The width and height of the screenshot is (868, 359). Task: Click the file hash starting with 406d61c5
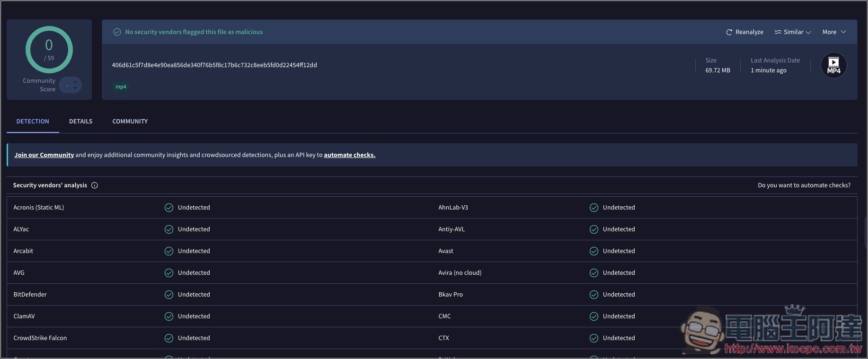click(214, 65)
